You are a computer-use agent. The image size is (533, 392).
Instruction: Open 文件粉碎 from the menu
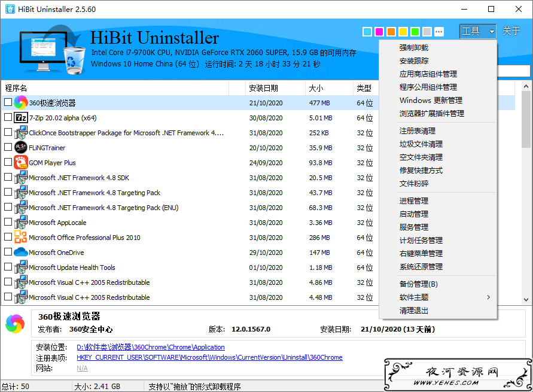(414, 184)
